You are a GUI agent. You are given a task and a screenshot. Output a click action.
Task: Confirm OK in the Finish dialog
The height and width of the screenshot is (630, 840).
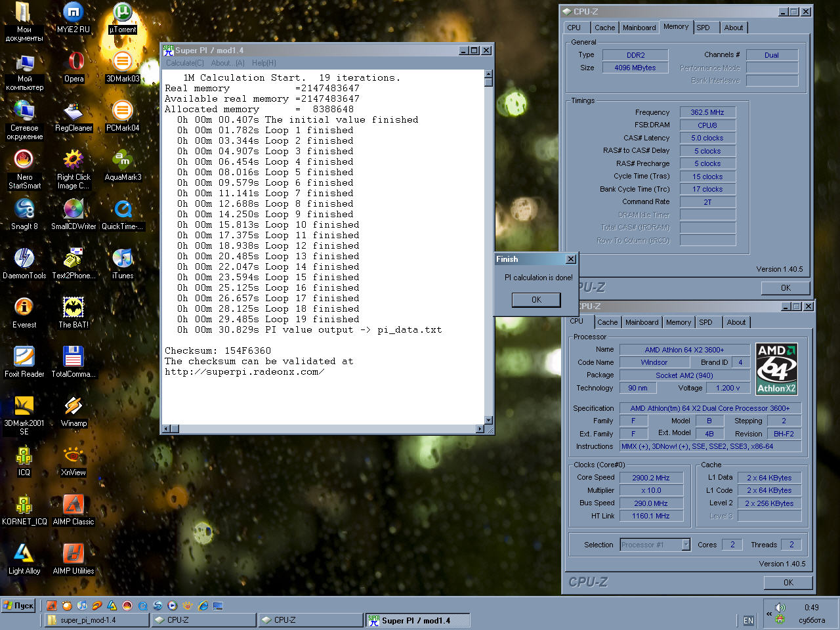536,300
